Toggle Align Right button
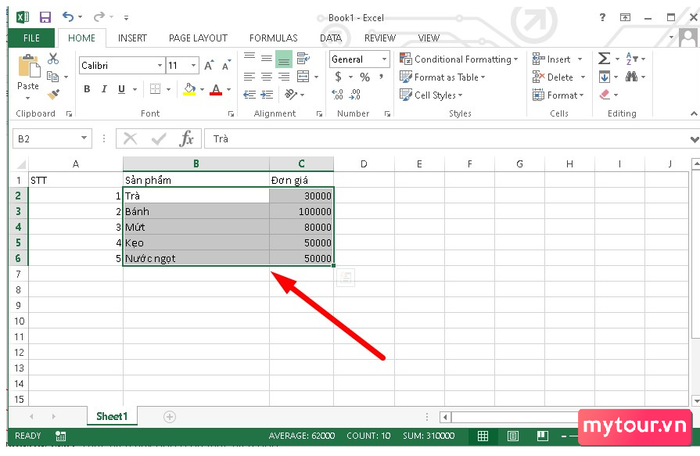 tap(283, 77)
